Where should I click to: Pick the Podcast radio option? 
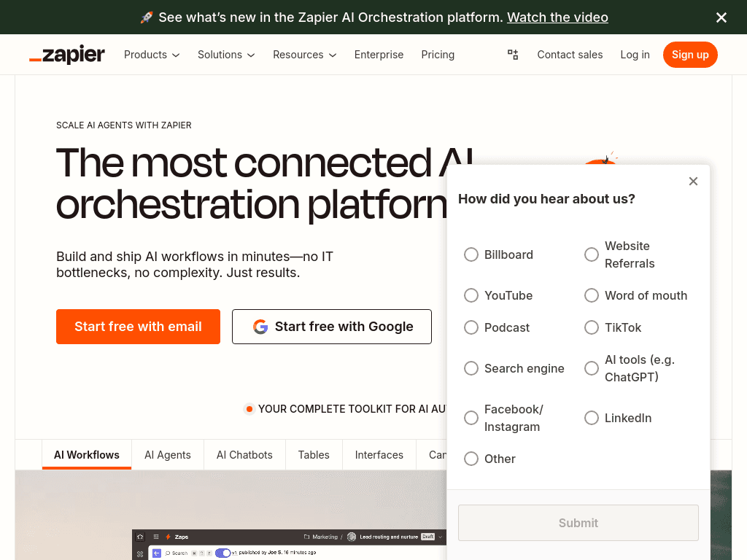click(x=471, y=327)
